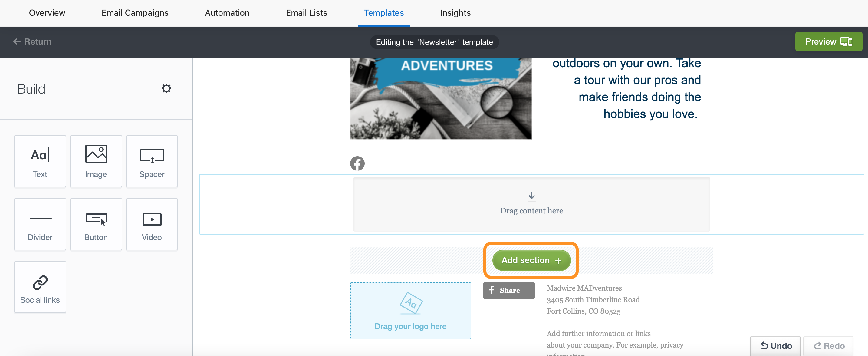Select the Social links block
Image resolution: width=868 pixels, height=356 pixels.
(x=40, y=287)
